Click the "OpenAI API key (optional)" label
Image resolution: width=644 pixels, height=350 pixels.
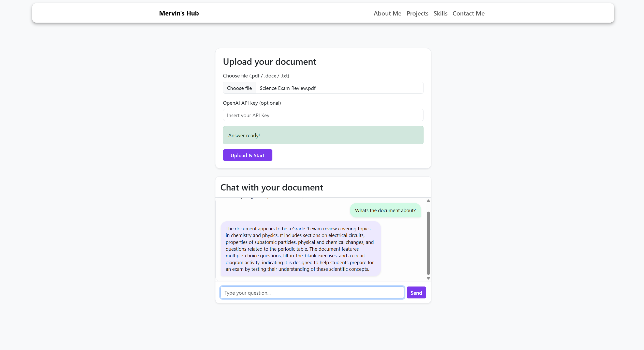252,103
